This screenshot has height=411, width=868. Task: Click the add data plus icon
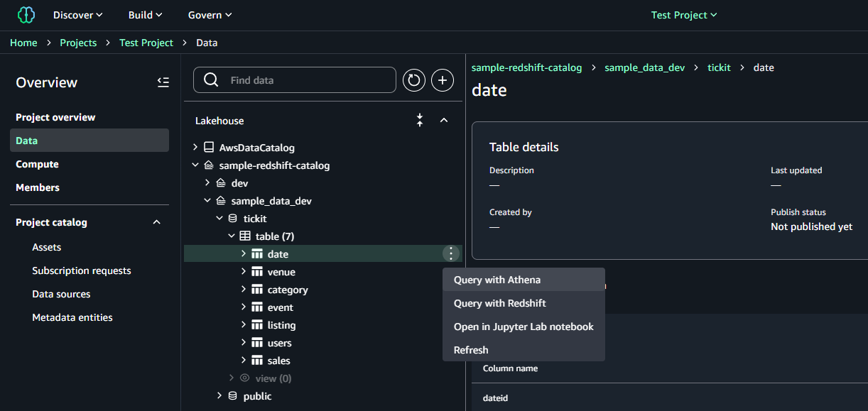pyautogui.click(x=443, y=80)
